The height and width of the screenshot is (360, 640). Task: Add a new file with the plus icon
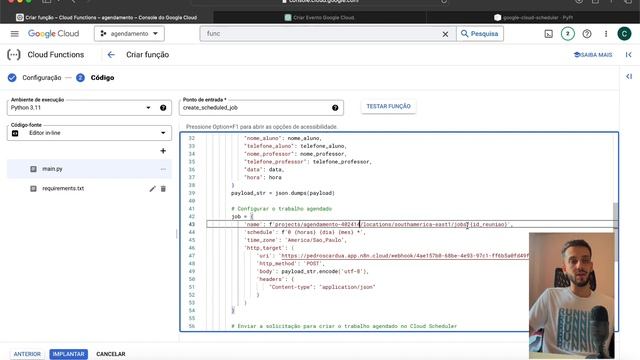pos(163,151)
